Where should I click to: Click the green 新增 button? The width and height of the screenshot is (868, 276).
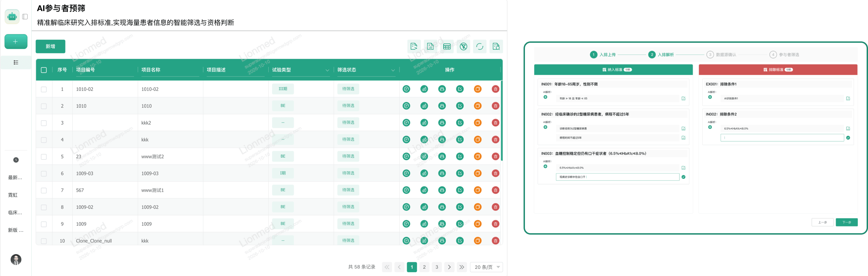pyautogui.click(x=50, y=46)
